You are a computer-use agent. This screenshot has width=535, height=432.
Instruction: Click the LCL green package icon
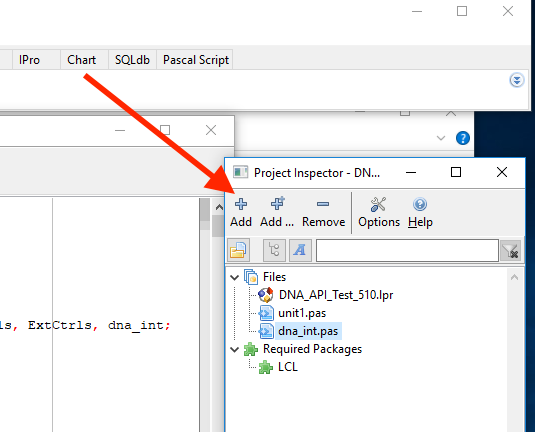[x=266, y=367]
